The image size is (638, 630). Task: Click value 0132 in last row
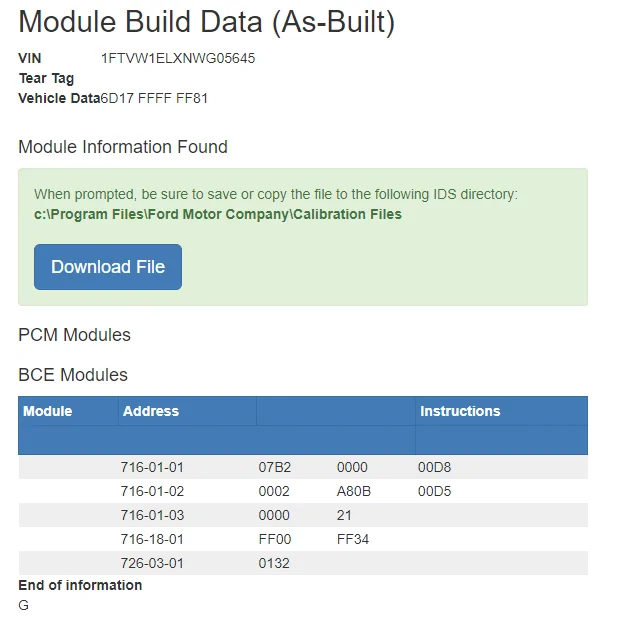[274, 563]
